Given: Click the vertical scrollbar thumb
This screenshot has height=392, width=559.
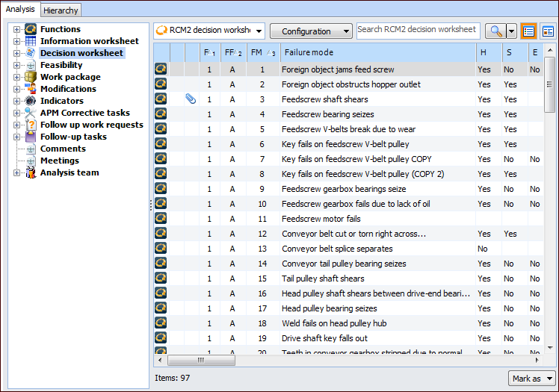Looking at the screenshot, I should pos(549,84).
